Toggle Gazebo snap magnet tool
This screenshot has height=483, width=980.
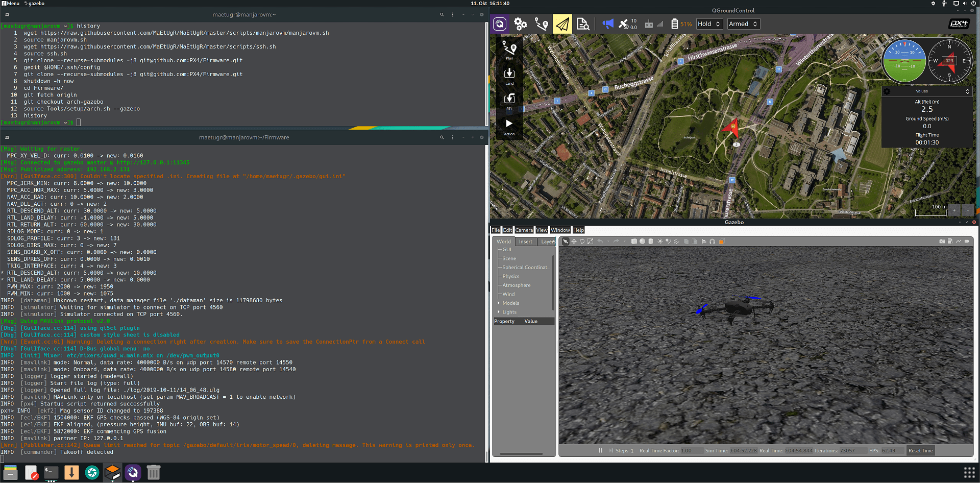coord(712,241)
